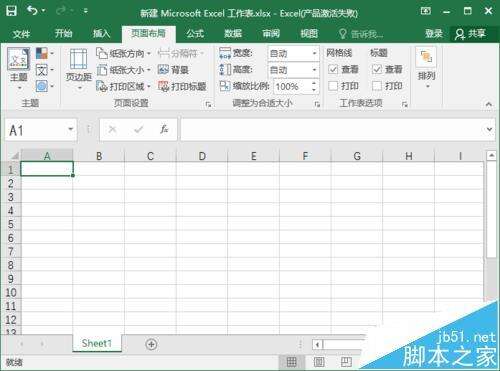Select row 5 header
Image resolution: width=500 pixels, height=371 pixels.
[10, 224]
